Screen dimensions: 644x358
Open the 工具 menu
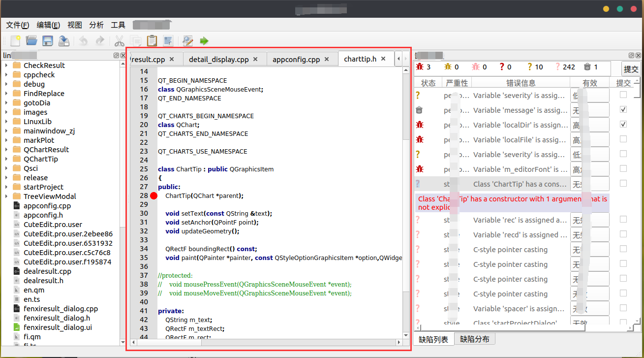[118, 25]
